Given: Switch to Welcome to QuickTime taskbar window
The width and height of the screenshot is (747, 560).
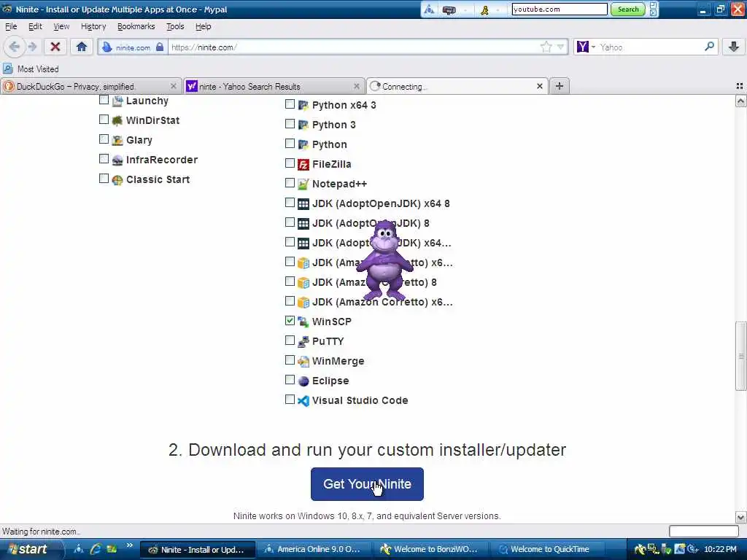Looking at the screenshot, I should [547, 549].
